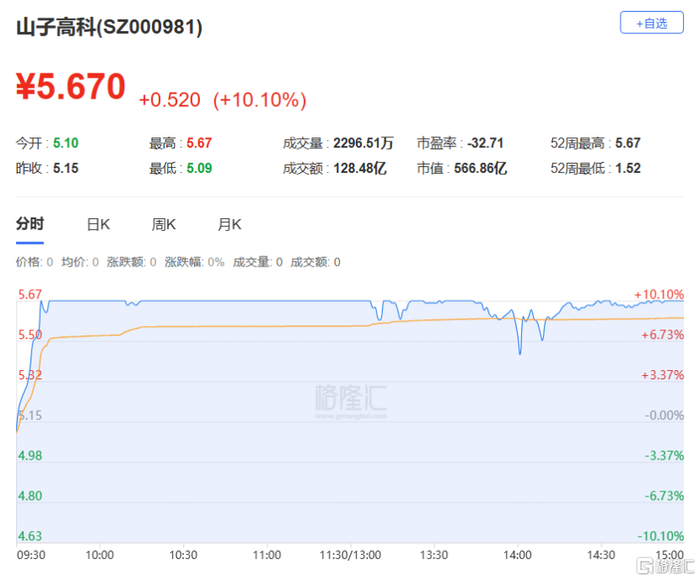Open the 日K chart tab
Image resolution: width=700 pixels, height=580 pixels.
pyautogui.click(x=98, y=224)
